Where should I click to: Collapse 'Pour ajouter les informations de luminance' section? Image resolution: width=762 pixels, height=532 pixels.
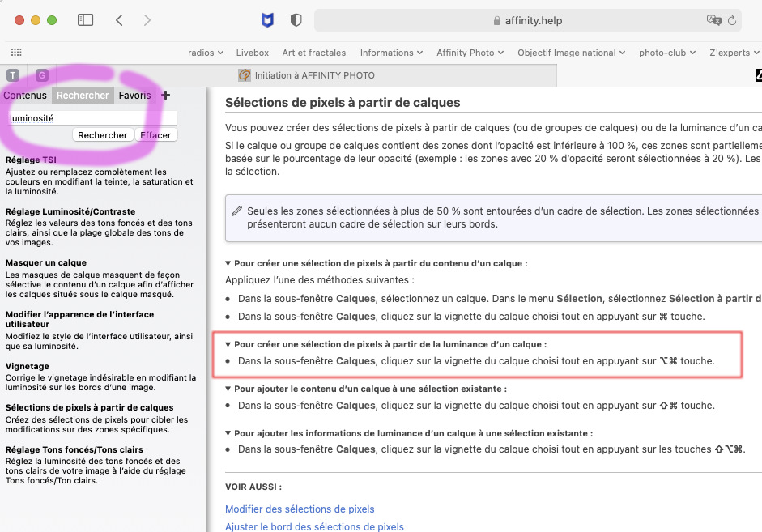pyautogui.click(x=228, y=433)
